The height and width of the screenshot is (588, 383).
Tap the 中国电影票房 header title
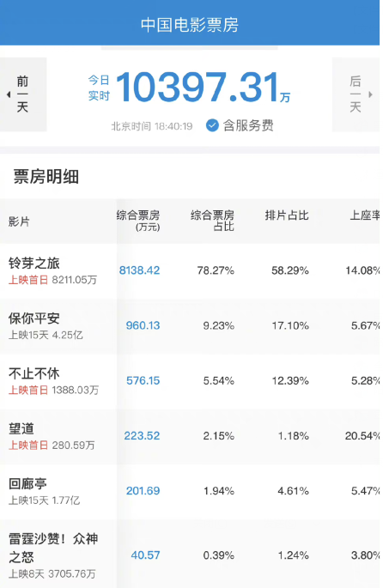point(190,25)
